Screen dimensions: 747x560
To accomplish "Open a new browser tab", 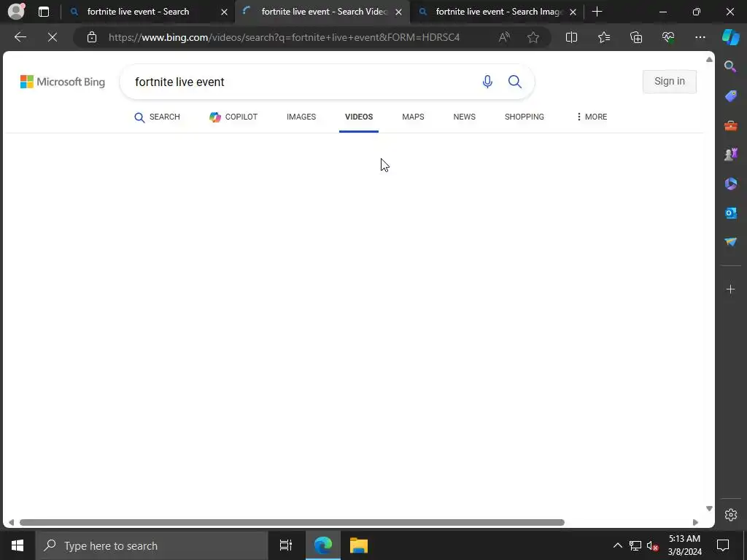I will tap(597, 12).
